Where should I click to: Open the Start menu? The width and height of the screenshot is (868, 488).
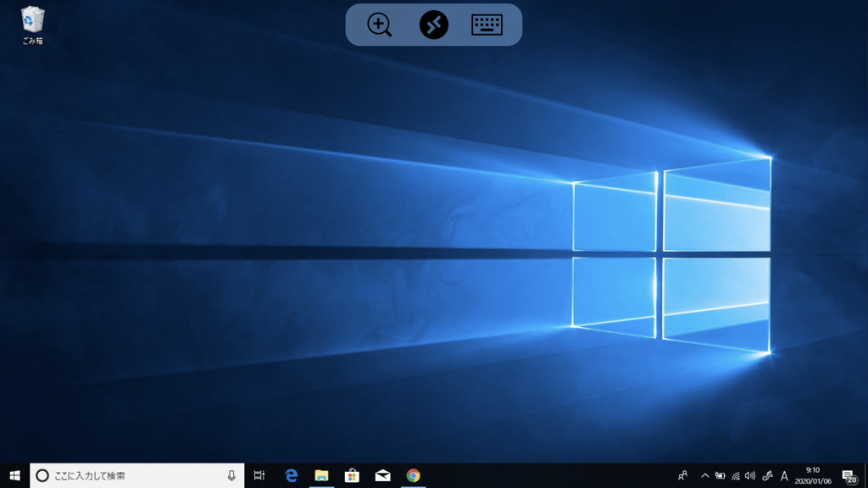click(16, 477)
